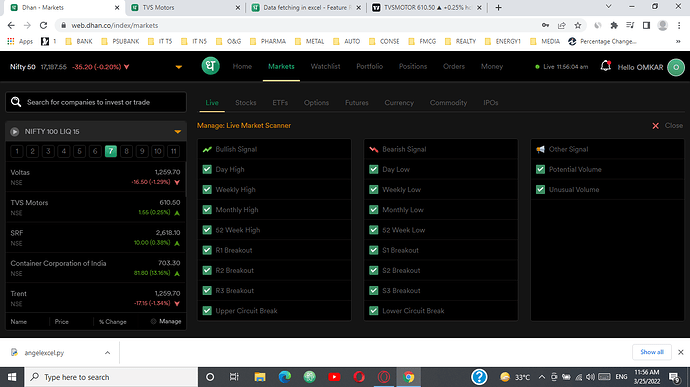
Task: Open the Chrome tab search dropdown
Action: pos(609,7)
